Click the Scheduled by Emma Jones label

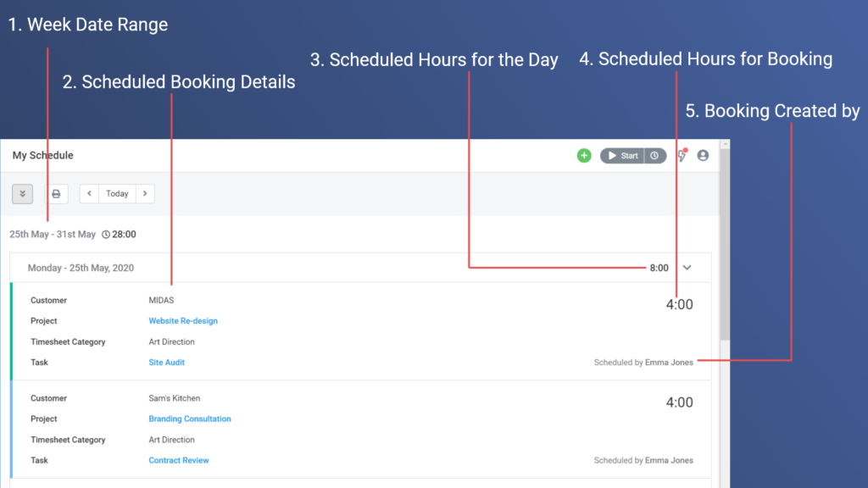click(x=643, y=362)
